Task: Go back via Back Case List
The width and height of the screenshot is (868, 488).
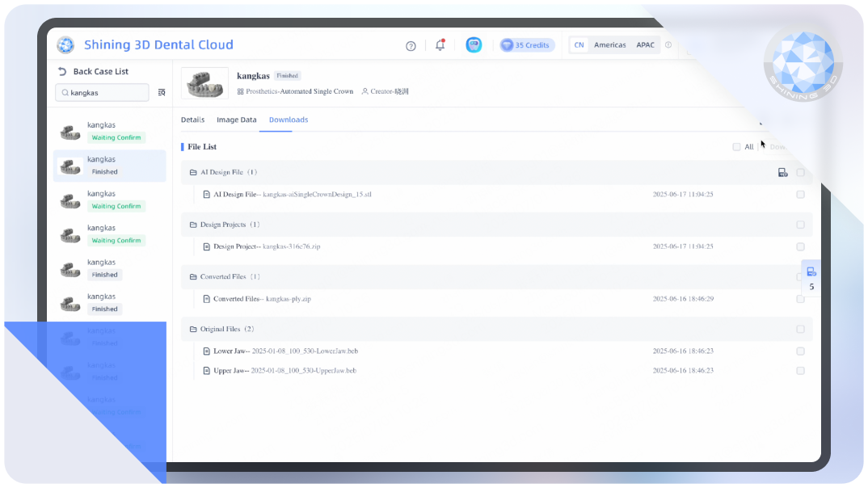Action: tap(93, 72)
